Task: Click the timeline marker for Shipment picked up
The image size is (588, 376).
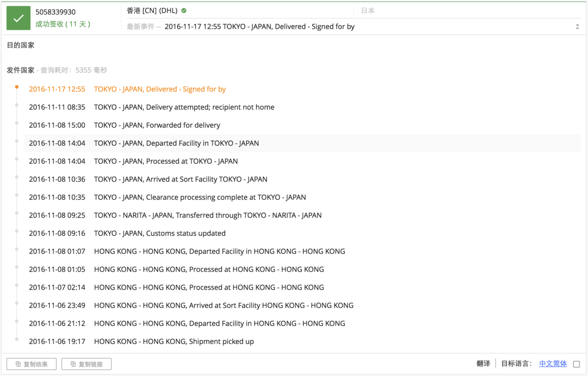Action: pyautogui.click(x=17, y=339)
